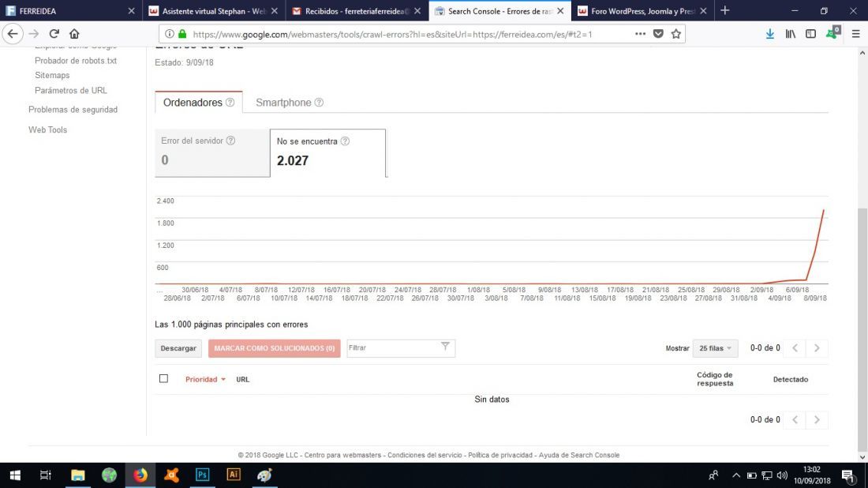868x488 pixels.
Task: Show help icon for No se encuentra
Action: coord(345,141)
